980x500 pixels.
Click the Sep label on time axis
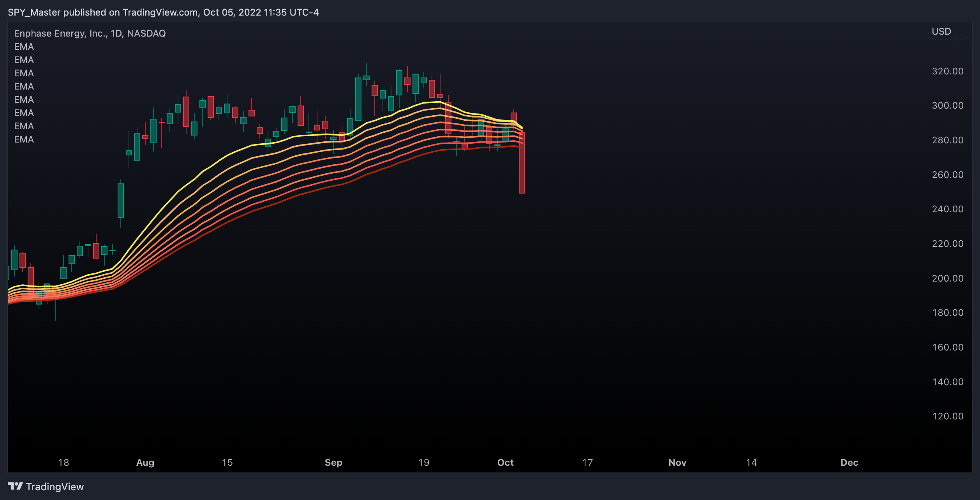pyautogui.click(x=333, y=463)
